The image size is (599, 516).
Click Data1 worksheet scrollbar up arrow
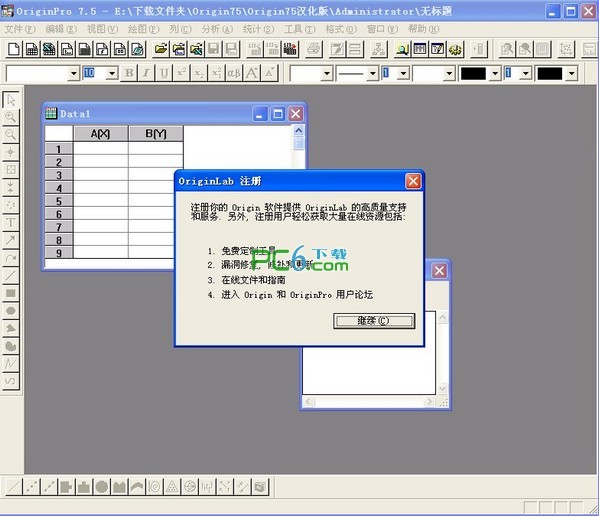[x=299, y=131]
